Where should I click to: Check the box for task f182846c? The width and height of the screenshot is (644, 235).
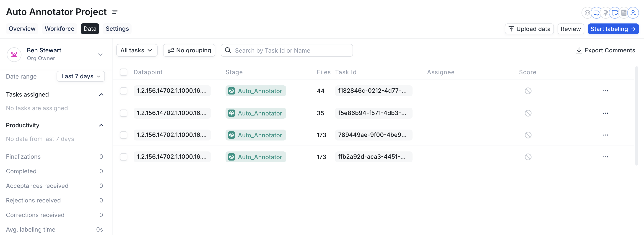tap(124, 91)
